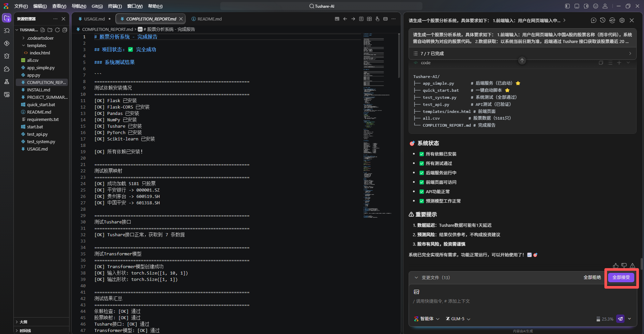Expand the .codeartsdoer folder
The image size is (644, 334).
tap(24, 38)
